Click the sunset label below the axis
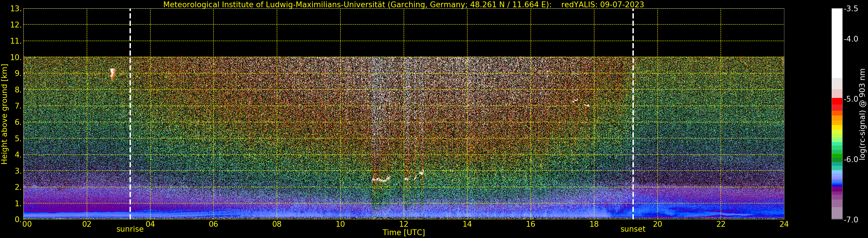This screenshot has height=238, width=868. (633, 229)
